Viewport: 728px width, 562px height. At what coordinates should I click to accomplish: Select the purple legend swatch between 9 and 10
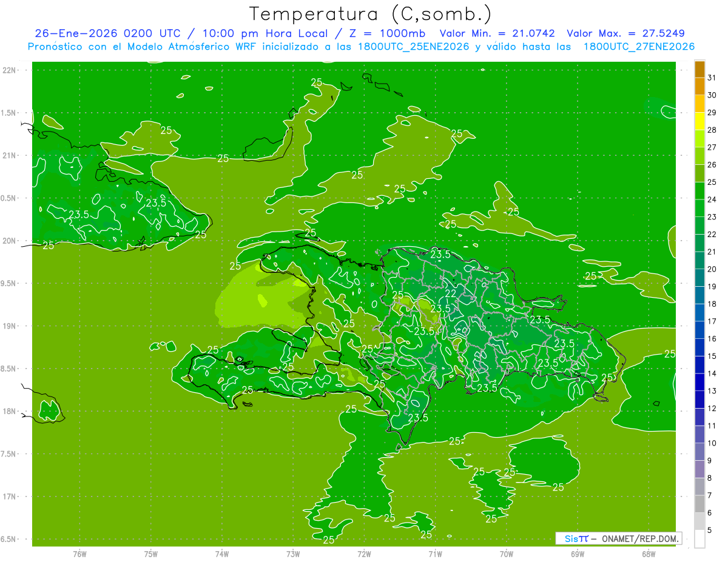click(699, 452)
